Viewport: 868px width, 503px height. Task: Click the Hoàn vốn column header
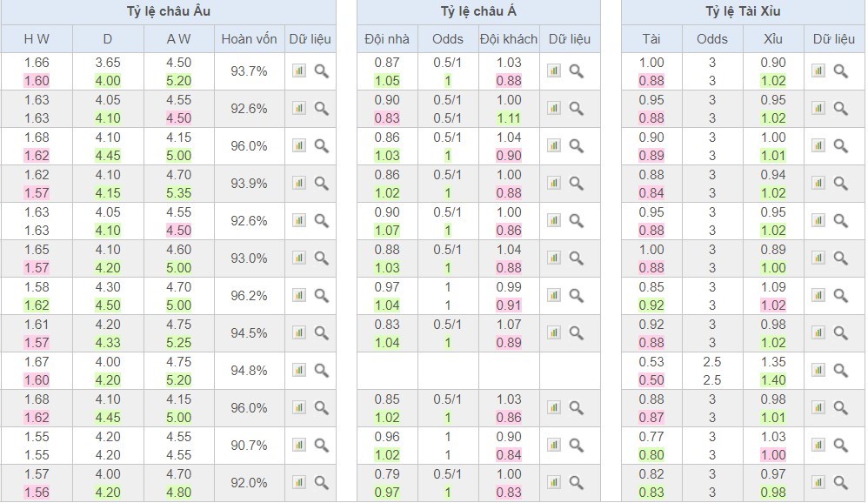tap(249, 39)
